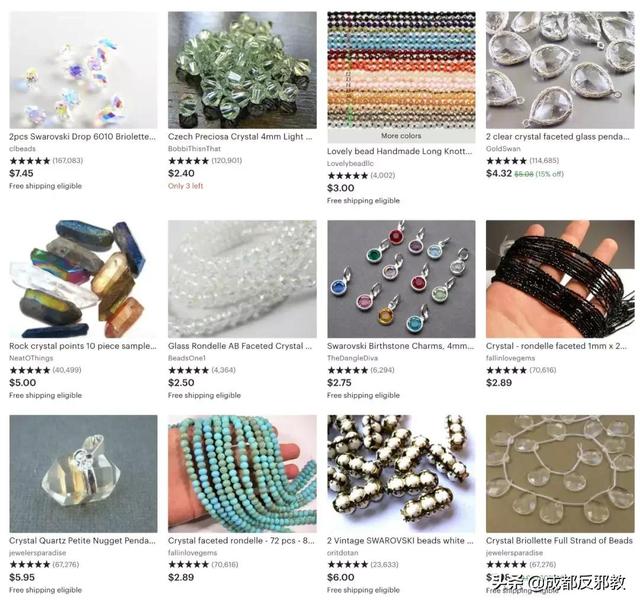Click the More colors label on knotted beads

click(x=401, y=136)
